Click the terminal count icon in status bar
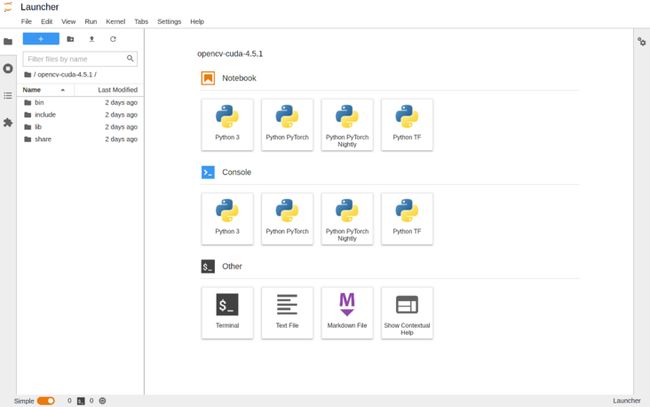This screenshot has width=650, height=407. click(x=81, y=401)
